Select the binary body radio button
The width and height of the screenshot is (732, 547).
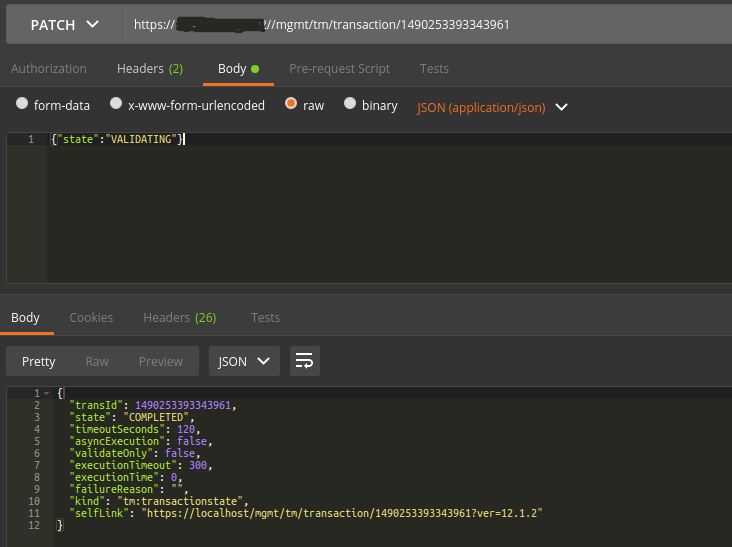[x=350, y=104]
